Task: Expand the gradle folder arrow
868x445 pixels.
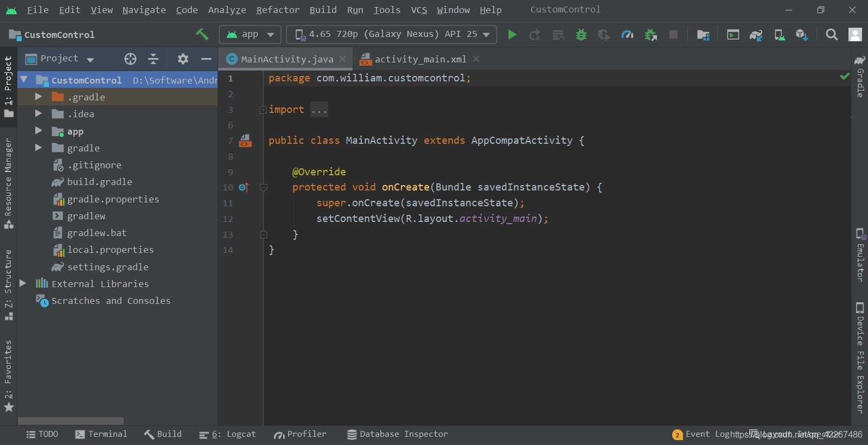Action: (38, 147)
